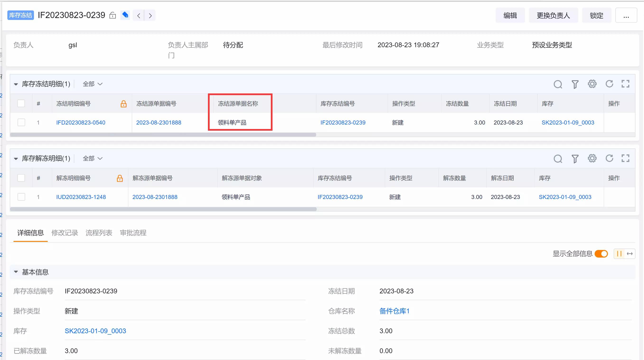Check row IFD20230823-0540 checkbox

pyautogui.click(x=21, y=122)
